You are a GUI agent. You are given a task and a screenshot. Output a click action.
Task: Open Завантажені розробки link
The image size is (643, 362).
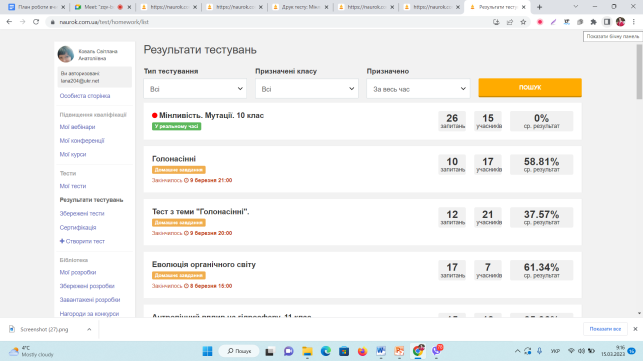(x=90, y=300)
